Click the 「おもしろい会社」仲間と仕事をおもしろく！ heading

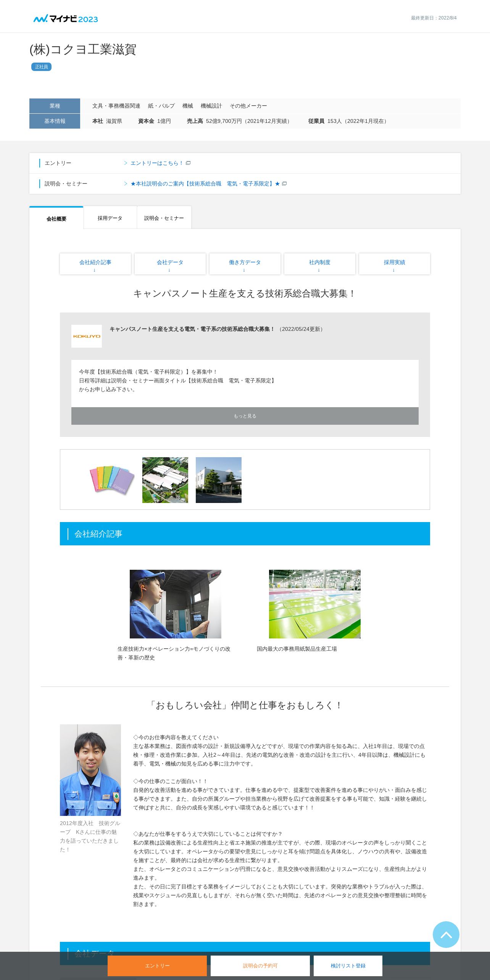tap(245, 705)
